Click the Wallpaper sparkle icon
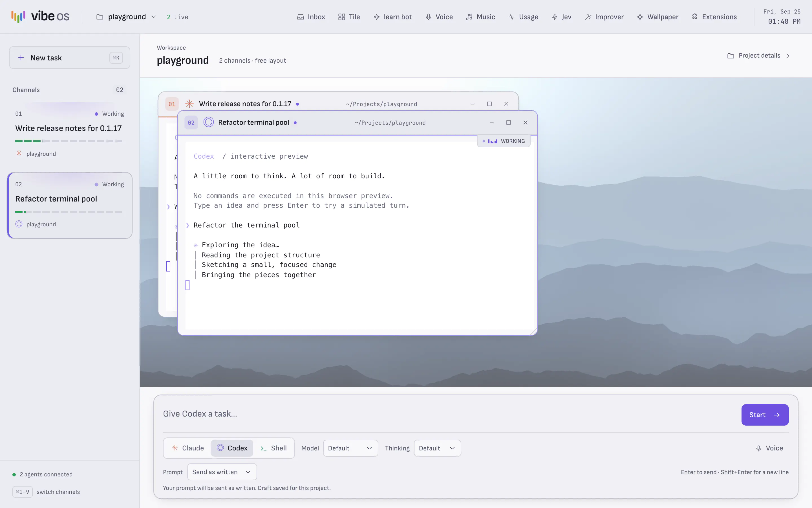 pyautogui.click(x=640, y=17)
